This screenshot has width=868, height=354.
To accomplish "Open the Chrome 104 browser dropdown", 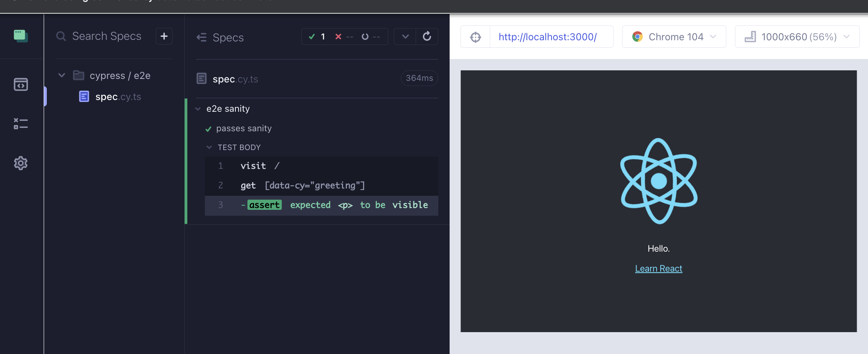I will coord(674,37).
